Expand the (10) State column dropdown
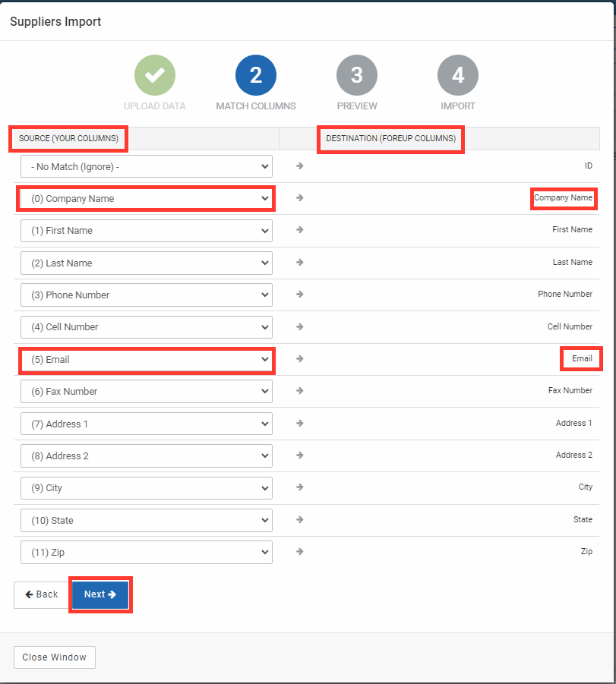Screen dimensions: 616x684 click(147, 521)
